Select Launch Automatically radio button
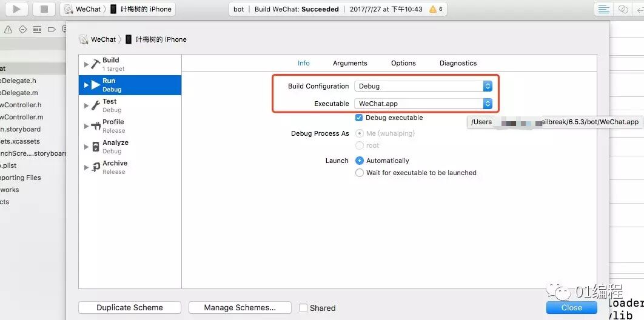Viewport: 644px width, 320px height. [360, 161]
